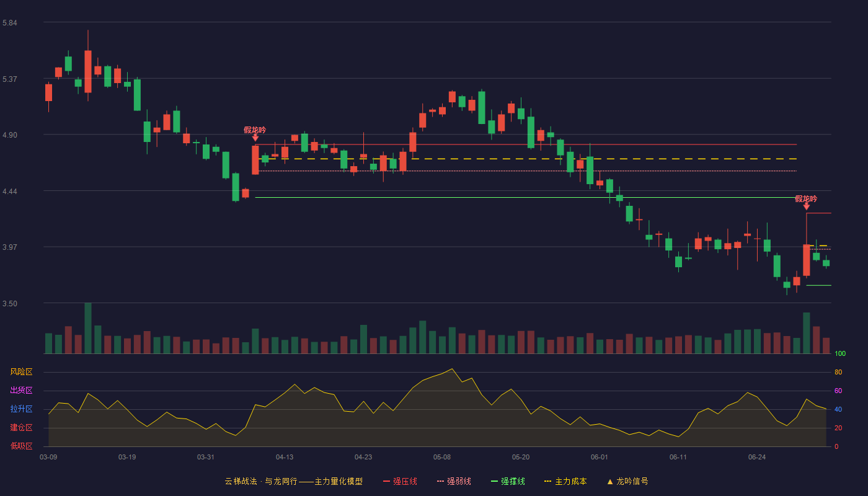Click the 60 value on the indicator axis
This screenshot has width=868, height=496.
click(838, 391)
